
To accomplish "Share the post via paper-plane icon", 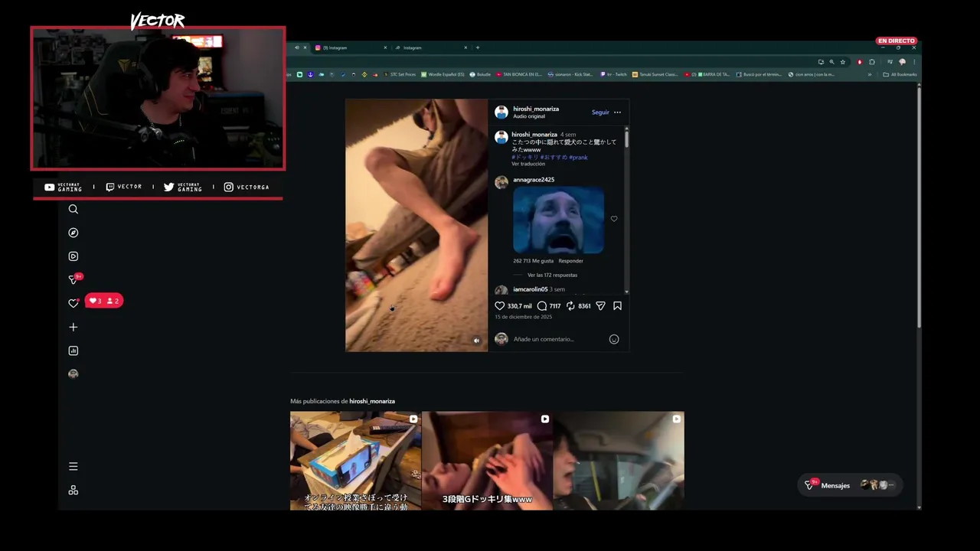I will tap(601, 305).
